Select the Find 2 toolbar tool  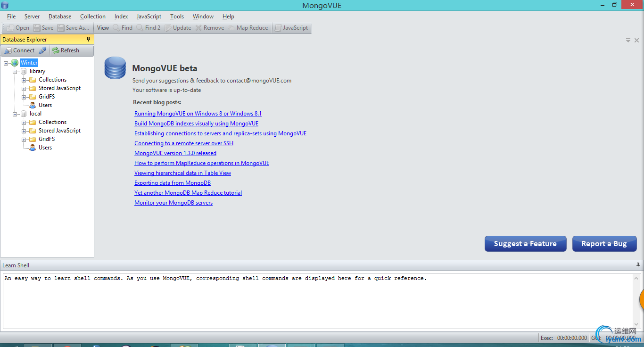(149, 28)
